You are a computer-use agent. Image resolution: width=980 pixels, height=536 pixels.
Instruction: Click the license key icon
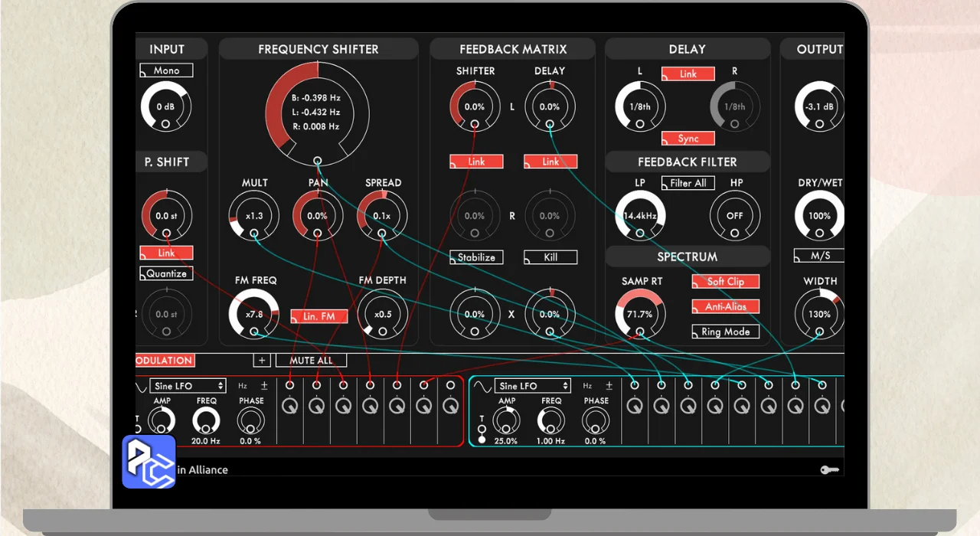[x=829, y=469]
